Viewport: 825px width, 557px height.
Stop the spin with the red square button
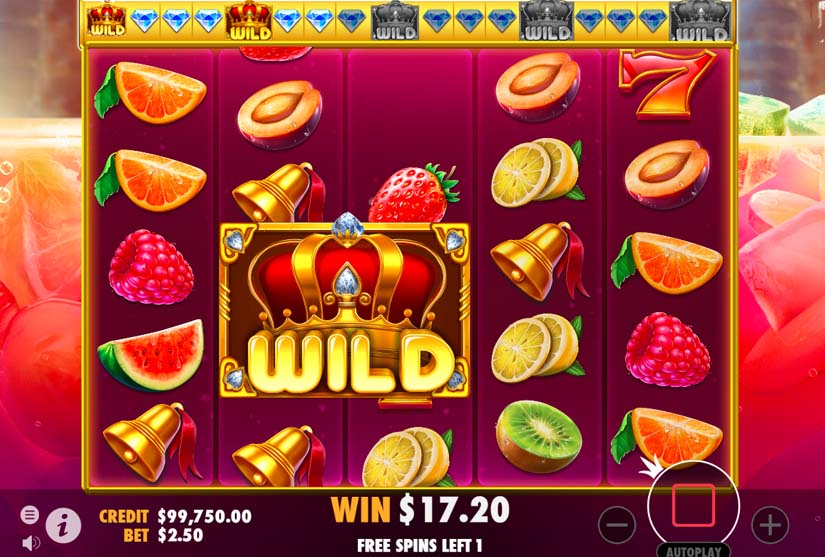693,505
